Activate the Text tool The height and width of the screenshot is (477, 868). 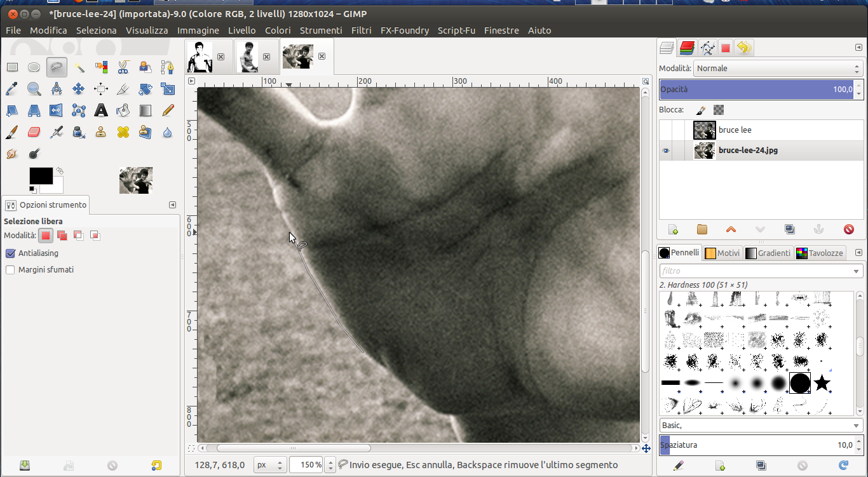pos(101,111)
